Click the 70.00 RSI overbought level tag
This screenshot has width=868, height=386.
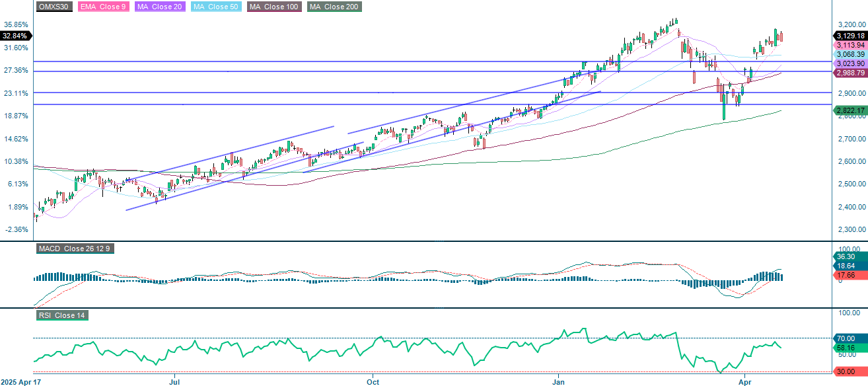point(850,338)
